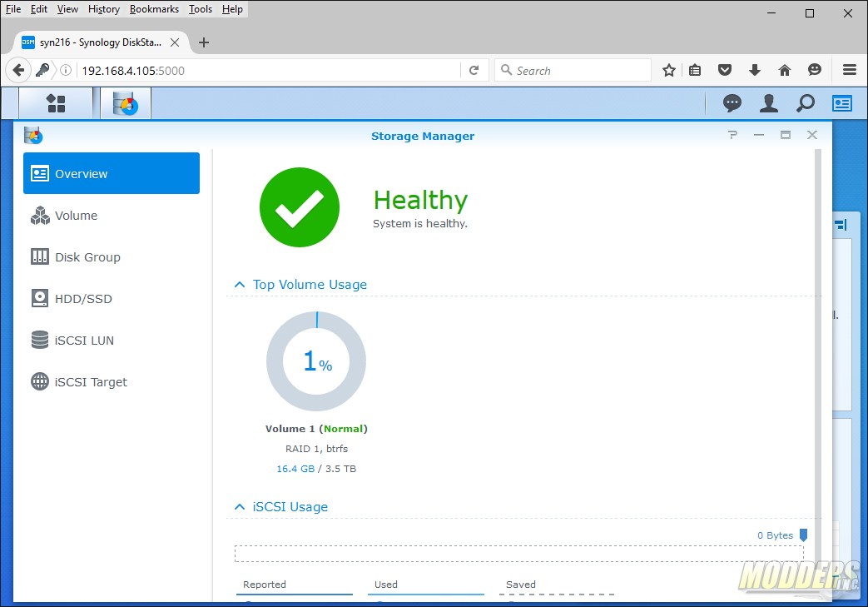Viewport: 868px width, 607px height.
Task: Bookmark this page with the star icon
Action: [x=669, y=70]
